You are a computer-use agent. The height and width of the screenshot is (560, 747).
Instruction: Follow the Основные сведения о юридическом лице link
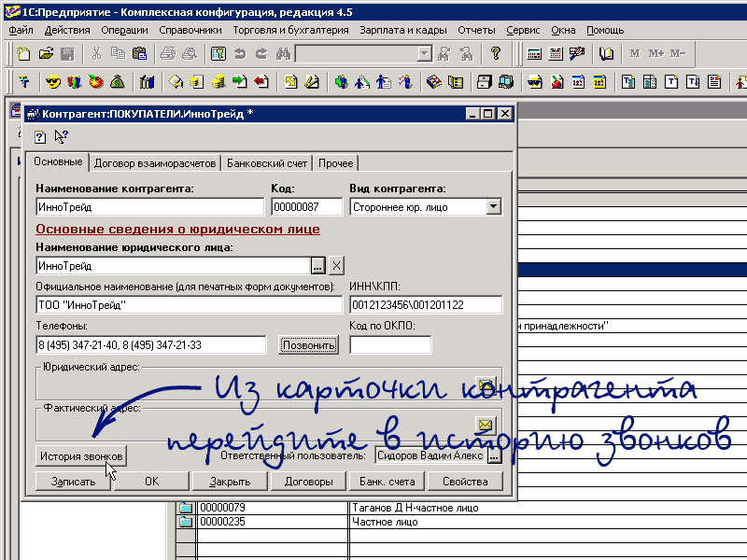point(177,229)
